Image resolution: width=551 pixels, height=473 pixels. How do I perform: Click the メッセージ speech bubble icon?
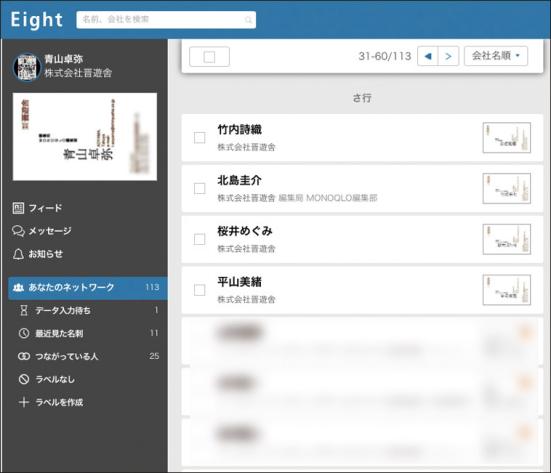click(x=18, y=231)
